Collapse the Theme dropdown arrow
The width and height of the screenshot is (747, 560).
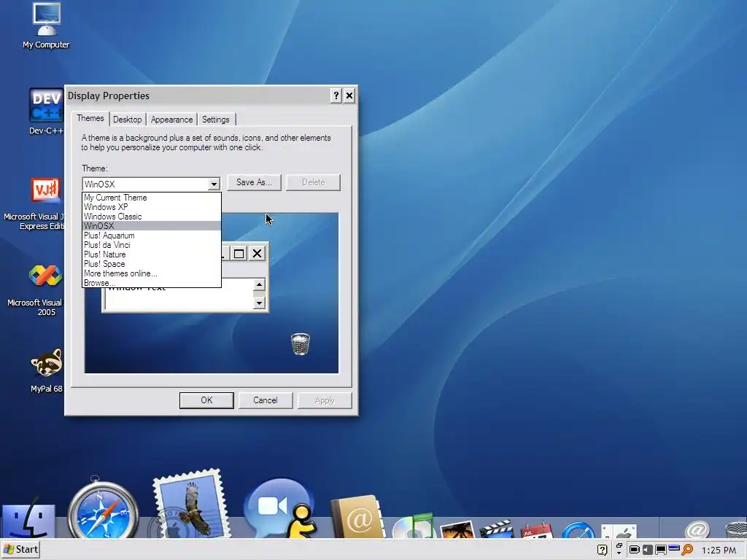pos(214,184)
